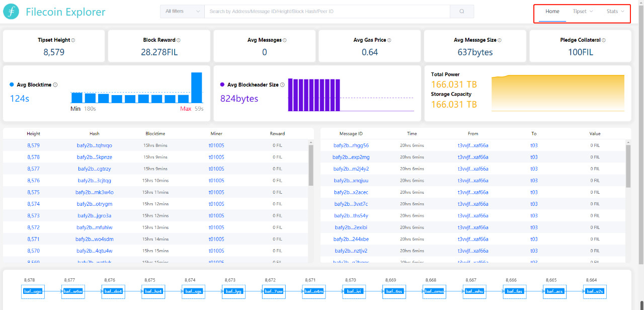The width and height of the screenshot is (644, 310).
Task: Click the info icon beside Tipset Height
Action: pyautogui.click(x=73, y=40)
